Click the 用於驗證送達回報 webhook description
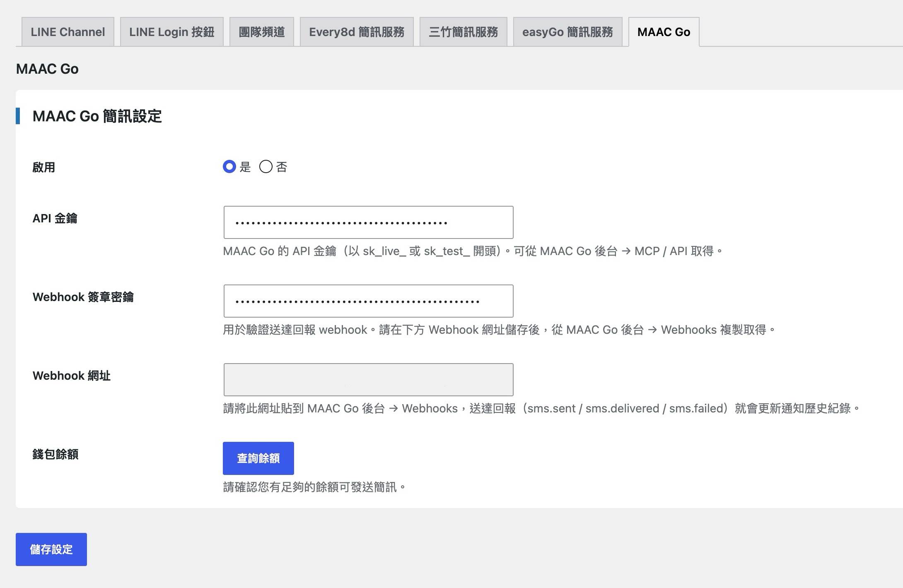The width and height of the screenshot is (903, 588). pos(499,330)
